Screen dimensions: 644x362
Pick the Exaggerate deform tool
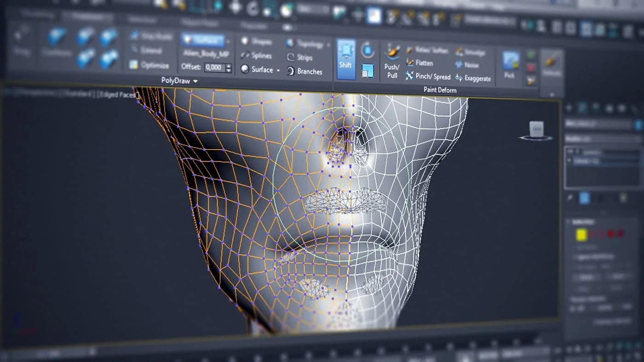[473, 79]
